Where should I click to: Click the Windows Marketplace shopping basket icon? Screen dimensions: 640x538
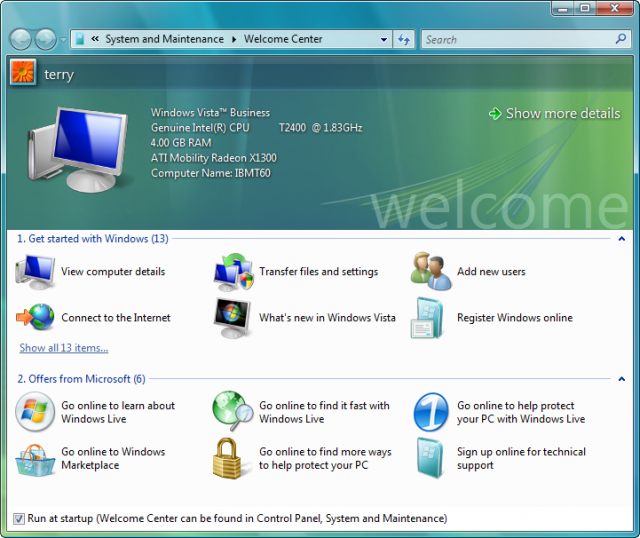(35, 460)
